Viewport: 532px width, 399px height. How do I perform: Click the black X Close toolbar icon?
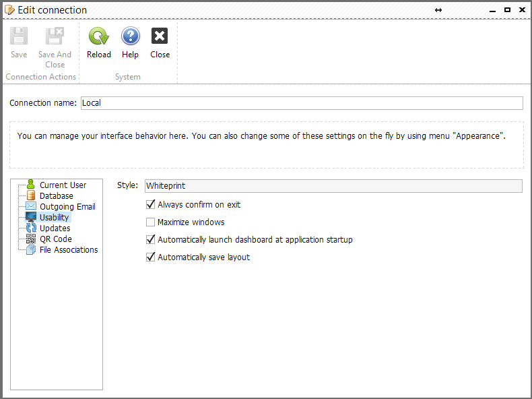click(160, 36)
